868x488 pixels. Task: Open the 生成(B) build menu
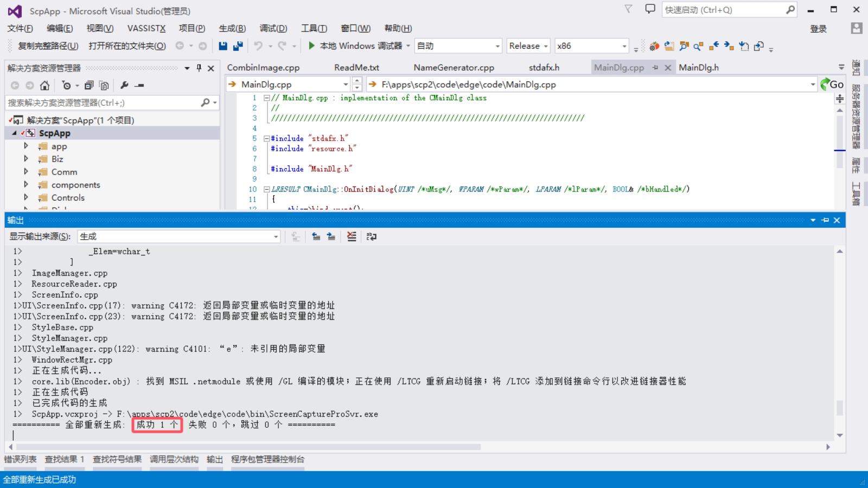click(x=232, y=28)
